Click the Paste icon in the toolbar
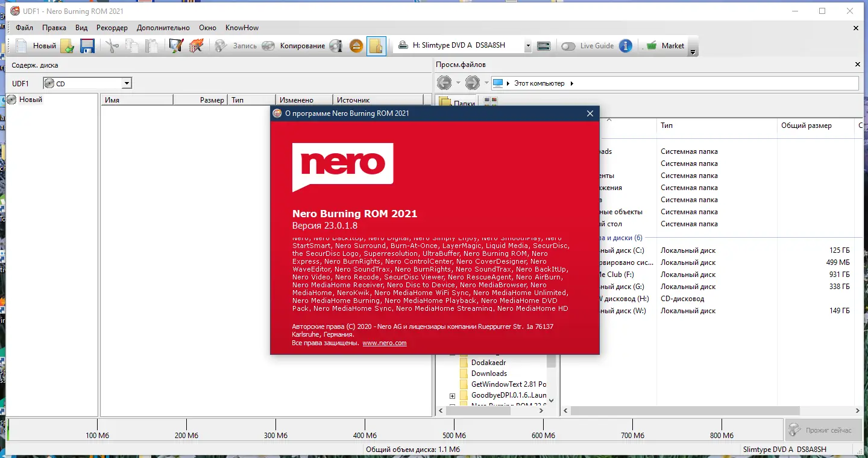 152,45
